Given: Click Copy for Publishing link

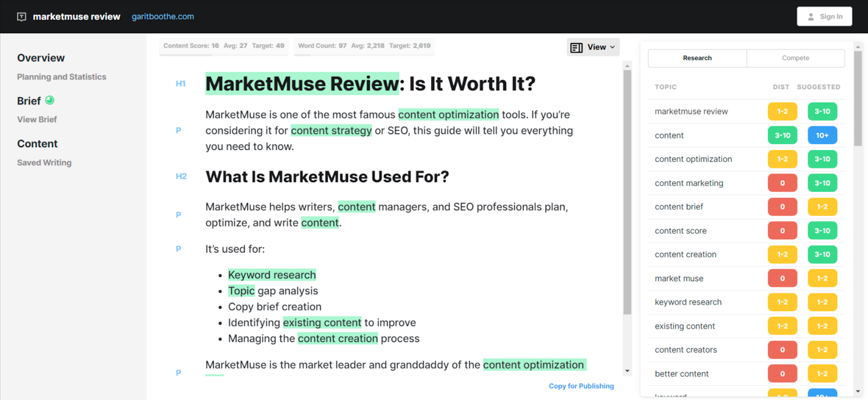Looking at the screenshot, I should pyautogui.click(x=581, y=386).
